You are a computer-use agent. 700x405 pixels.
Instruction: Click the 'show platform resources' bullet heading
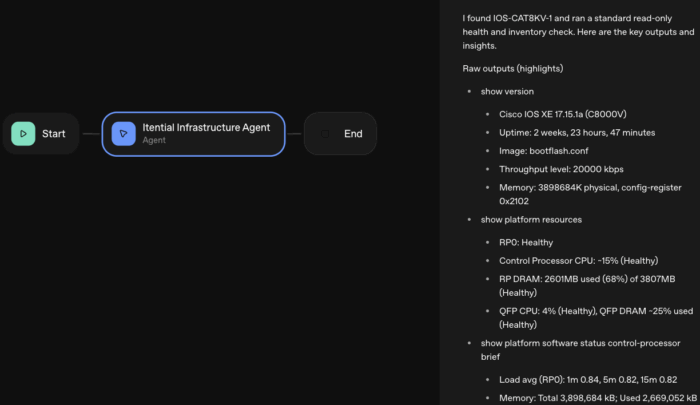[x=531, y=219]
